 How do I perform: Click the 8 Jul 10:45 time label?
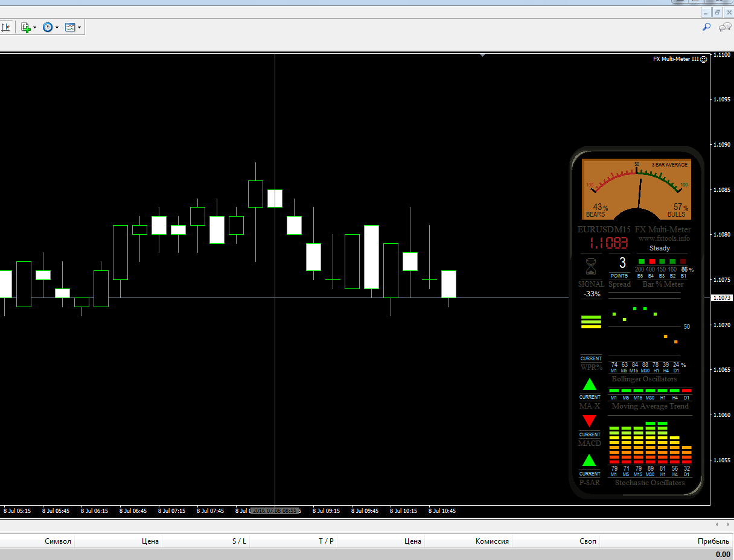[x=442, y=511]
